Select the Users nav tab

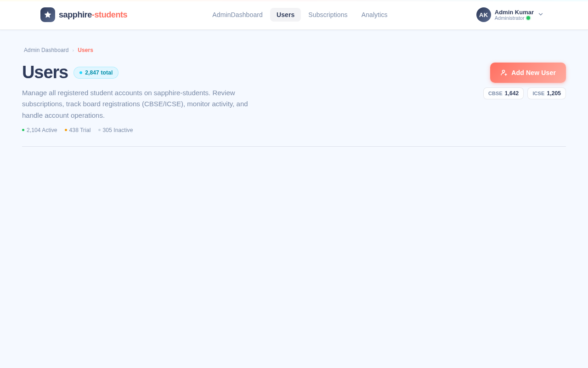click(285, 15)
